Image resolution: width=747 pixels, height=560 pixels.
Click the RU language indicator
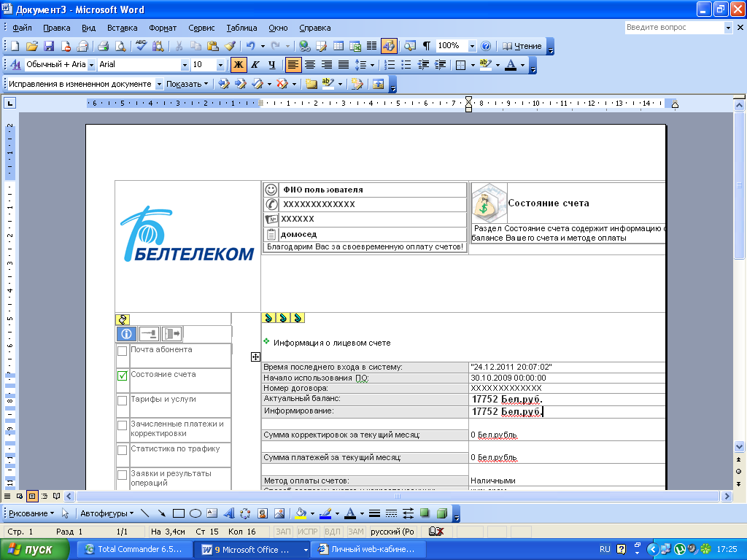605,549
